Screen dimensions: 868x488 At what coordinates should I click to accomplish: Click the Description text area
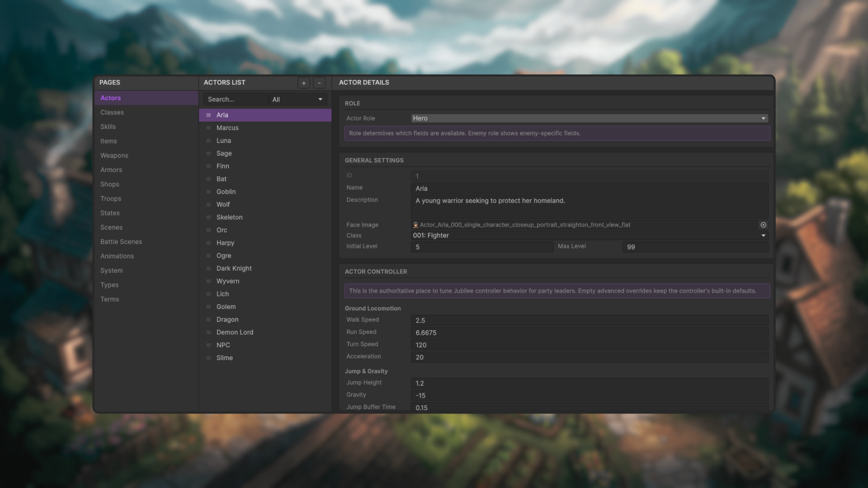(x=590, y=207)
